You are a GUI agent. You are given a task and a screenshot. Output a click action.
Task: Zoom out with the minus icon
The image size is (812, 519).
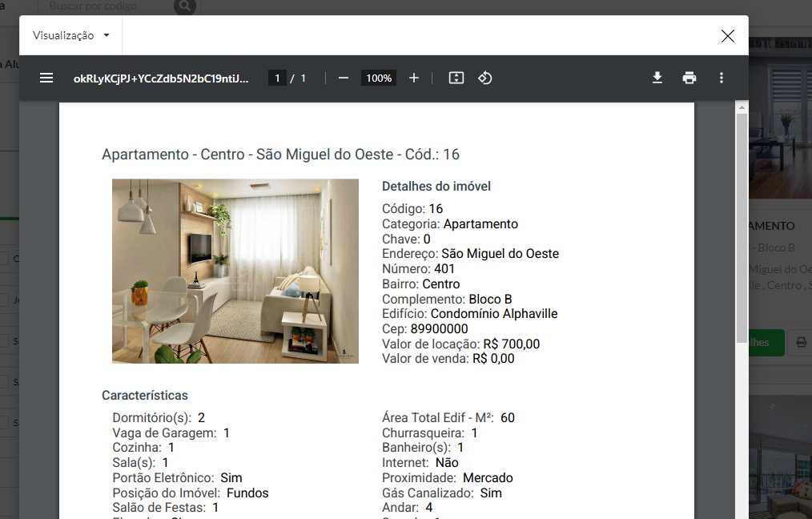coord(344,78)
